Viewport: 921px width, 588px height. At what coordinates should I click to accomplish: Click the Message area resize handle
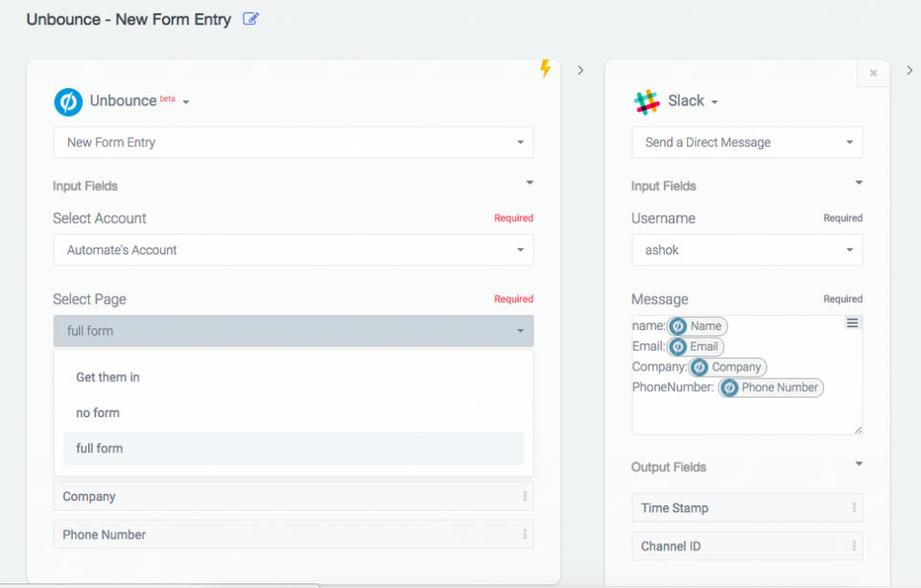858,430
